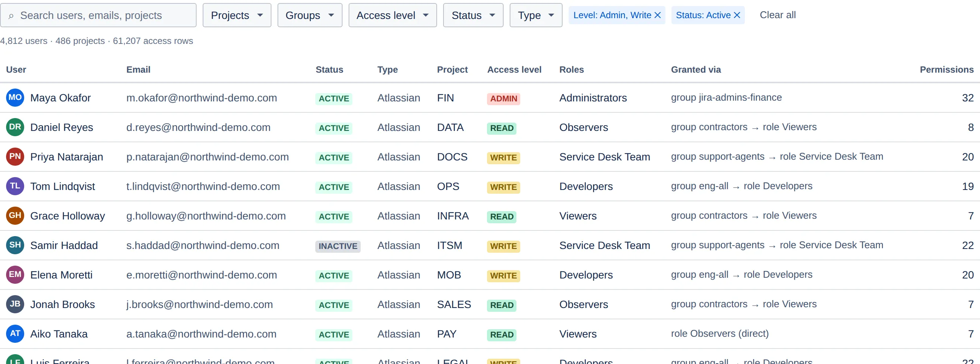The height and width of the screenshot is (364, 980).
Task: Click email s.haddad@northwind-demo.com
Action: click(x=203, y=245)
